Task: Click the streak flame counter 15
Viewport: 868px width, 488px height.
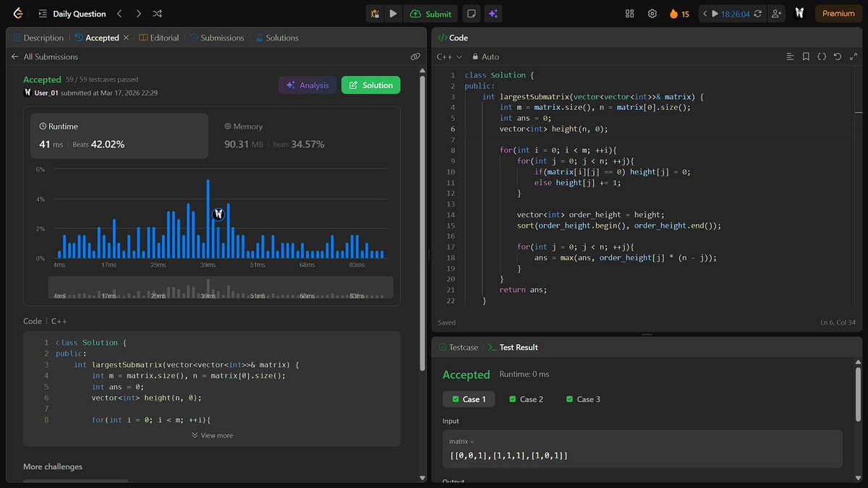Action: click(x=679, y=14)
